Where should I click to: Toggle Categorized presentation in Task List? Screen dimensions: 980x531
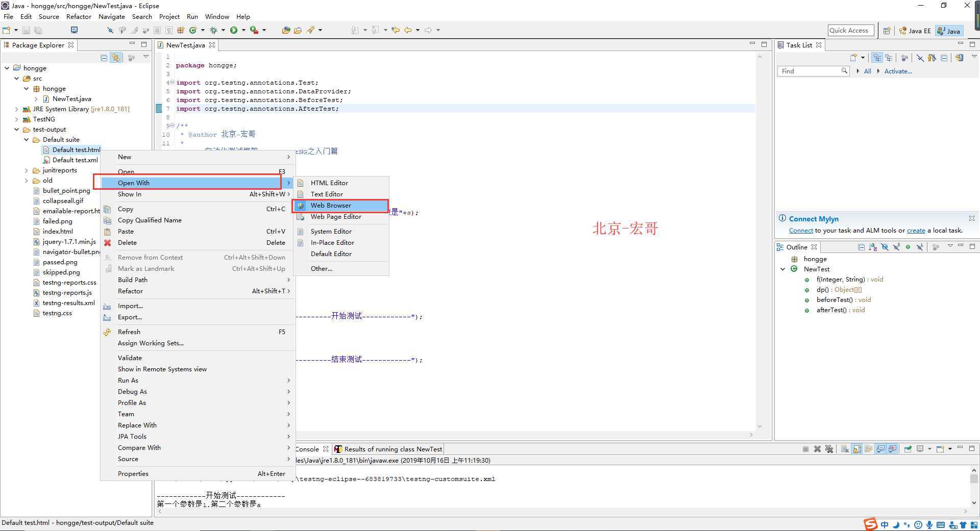click(x=877, y=58)
